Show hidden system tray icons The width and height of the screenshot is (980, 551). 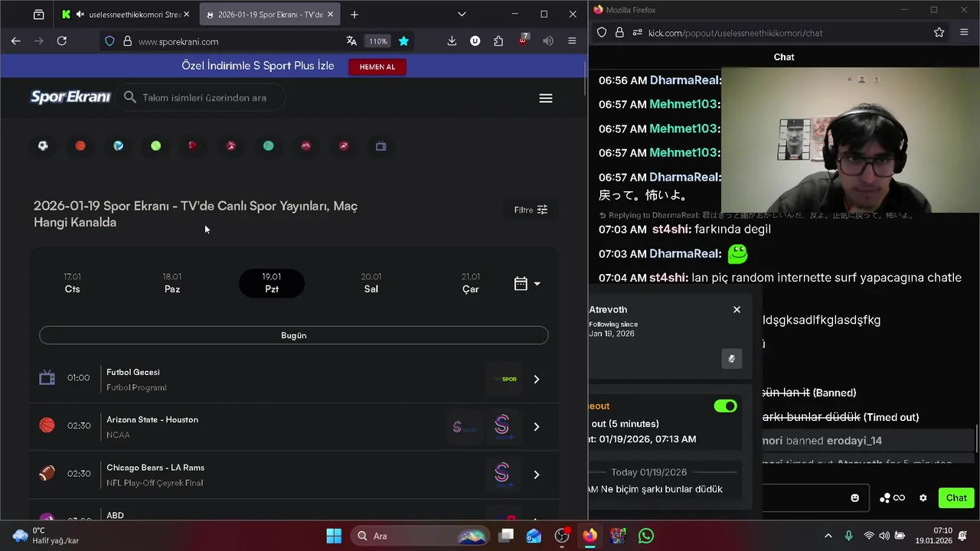click(x=828, y=536)
